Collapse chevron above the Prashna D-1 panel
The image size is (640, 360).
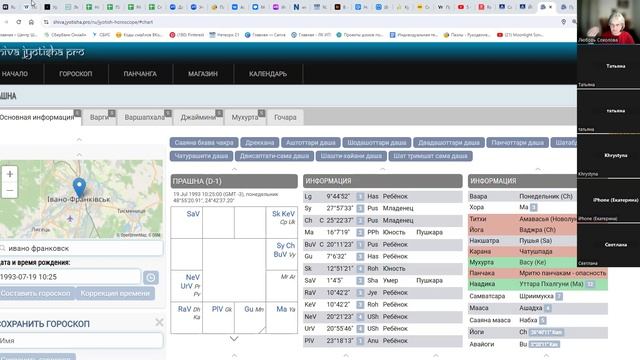[x=234, y=169]
